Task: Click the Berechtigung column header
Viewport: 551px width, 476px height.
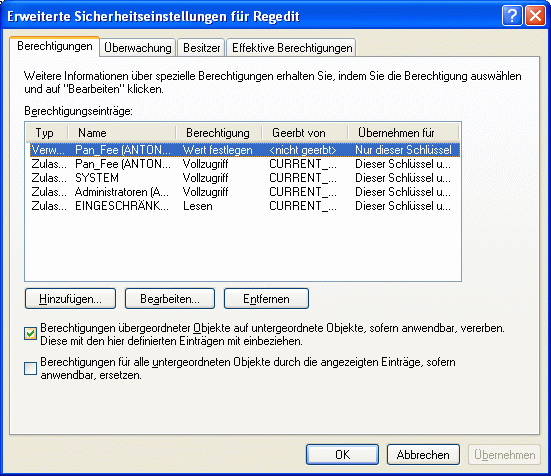Action: point(219,133)
